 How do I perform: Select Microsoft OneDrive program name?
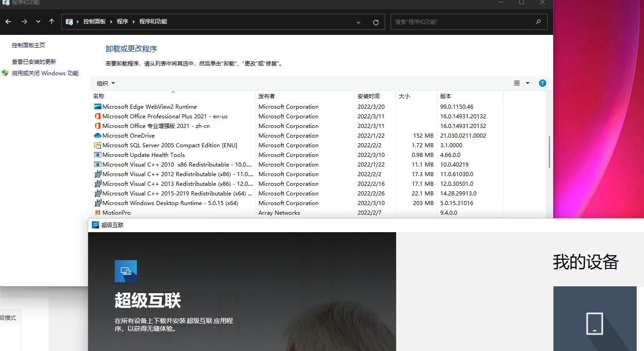click(129, 135)
